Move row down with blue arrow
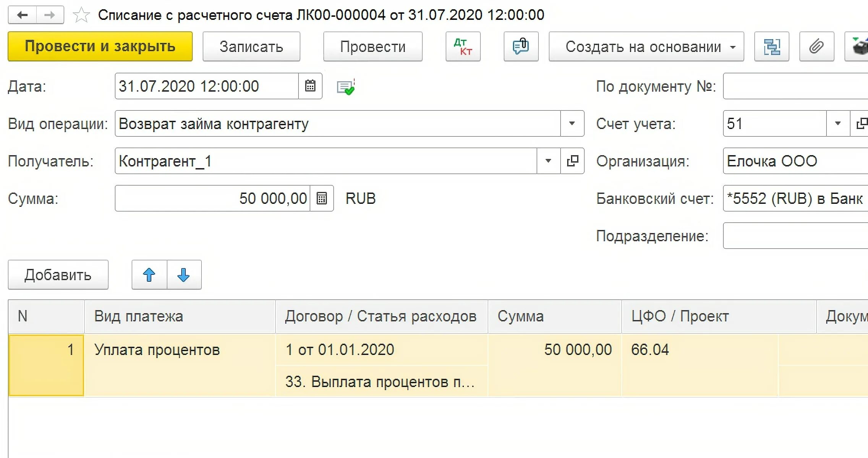 (184, 275)
